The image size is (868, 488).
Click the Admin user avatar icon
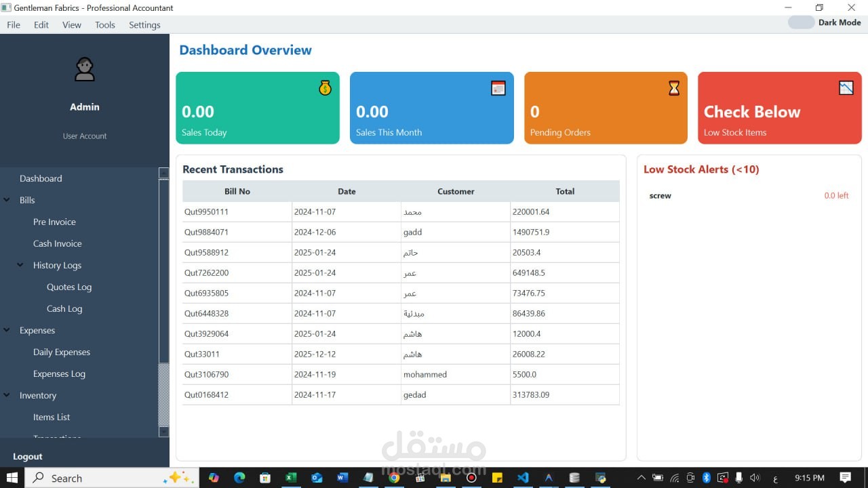(x=85, y=69)
